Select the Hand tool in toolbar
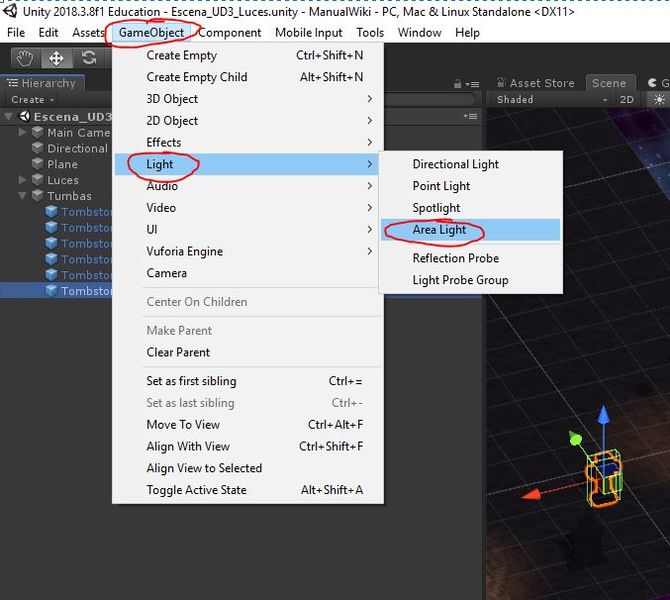 [x=25, y=58]
